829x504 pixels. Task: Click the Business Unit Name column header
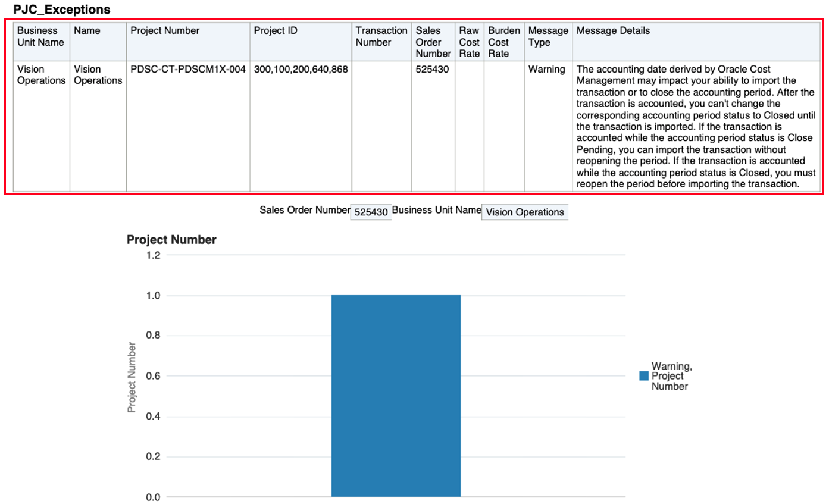click(41, 41)
